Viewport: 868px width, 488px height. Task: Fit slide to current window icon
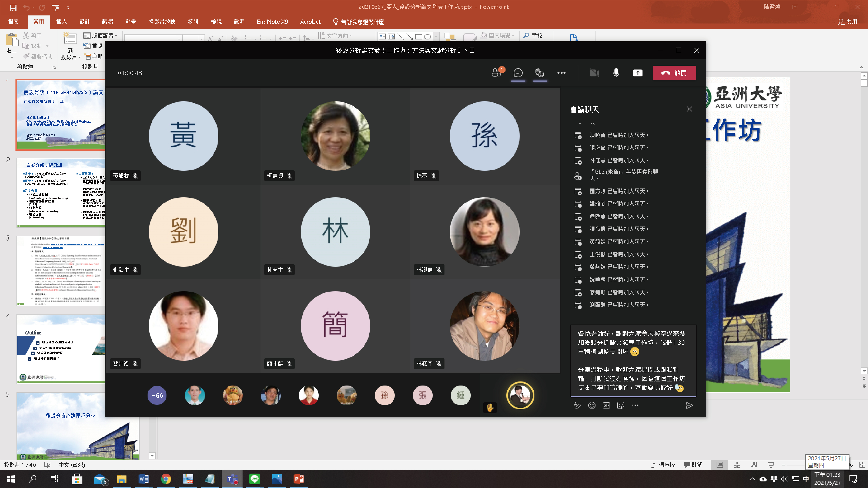click(x=862, y=465)
